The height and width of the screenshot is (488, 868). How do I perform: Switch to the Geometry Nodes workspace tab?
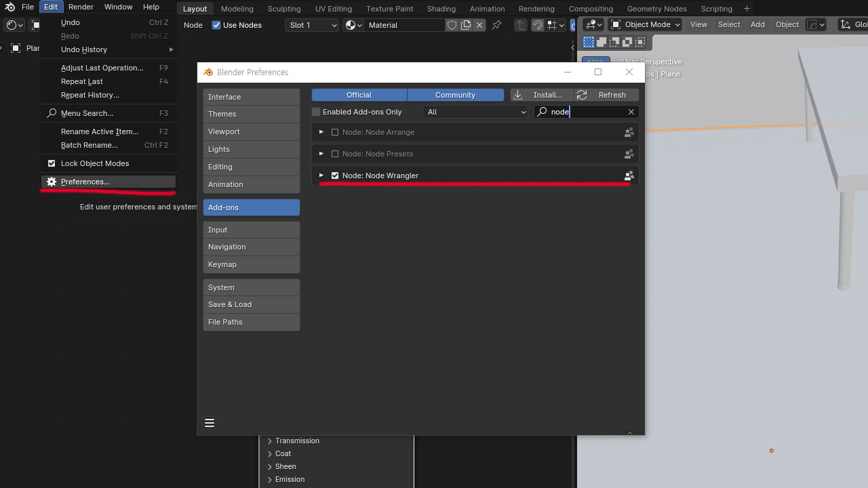657,9
